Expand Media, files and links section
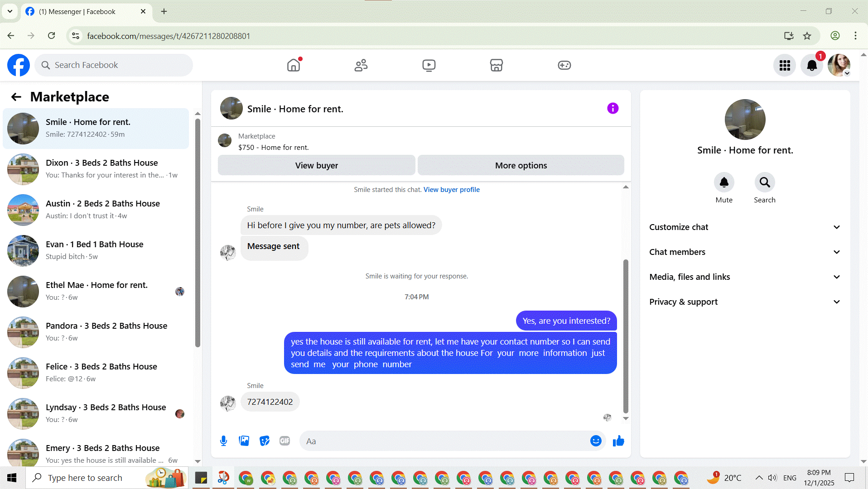The width and height of the screenshot is (868, 489). tap(745, 277)
